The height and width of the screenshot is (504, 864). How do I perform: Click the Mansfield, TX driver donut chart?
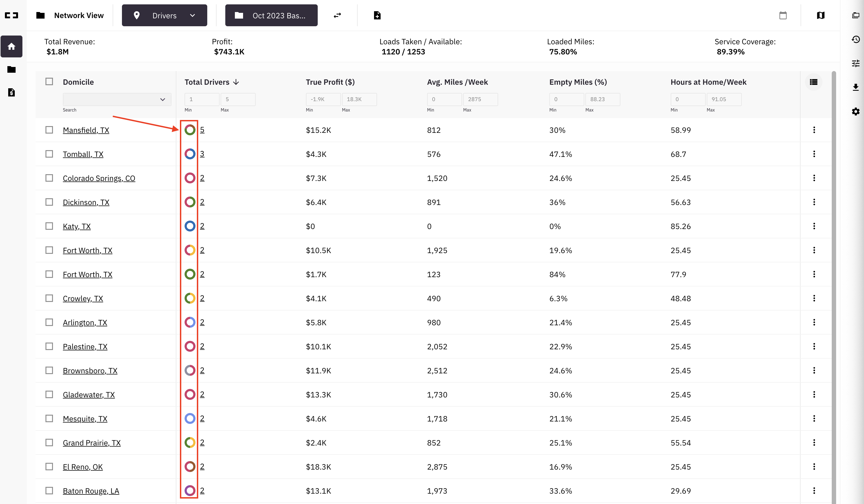(190, 130)
